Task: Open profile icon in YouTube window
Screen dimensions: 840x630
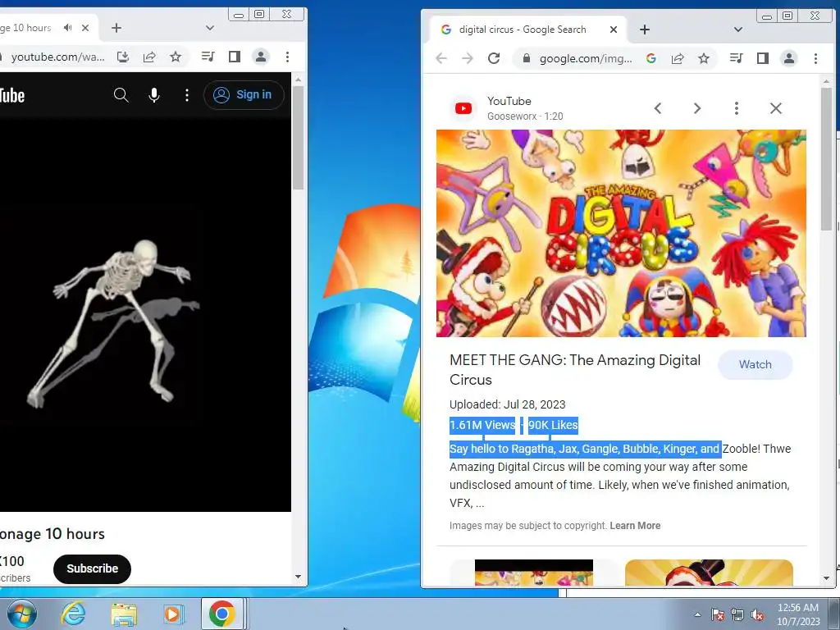Action: pos(261,57)
